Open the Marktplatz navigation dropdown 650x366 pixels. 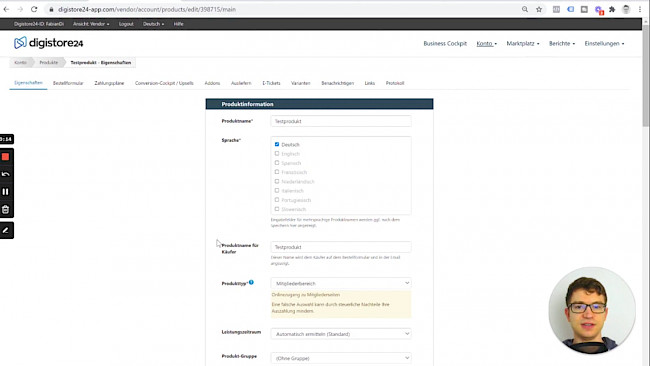coord(523,44)
